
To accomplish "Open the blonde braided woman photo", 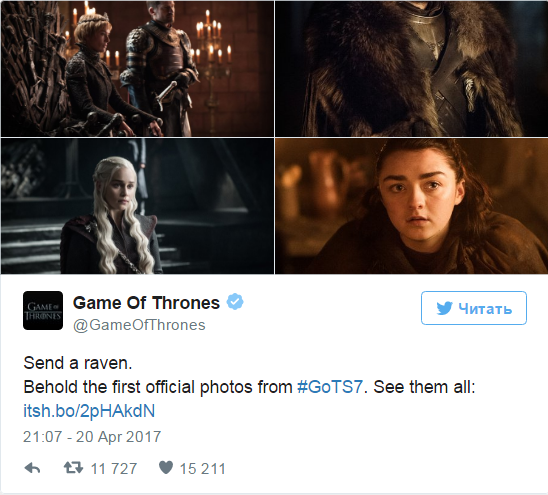I will (x=137, y=206).
